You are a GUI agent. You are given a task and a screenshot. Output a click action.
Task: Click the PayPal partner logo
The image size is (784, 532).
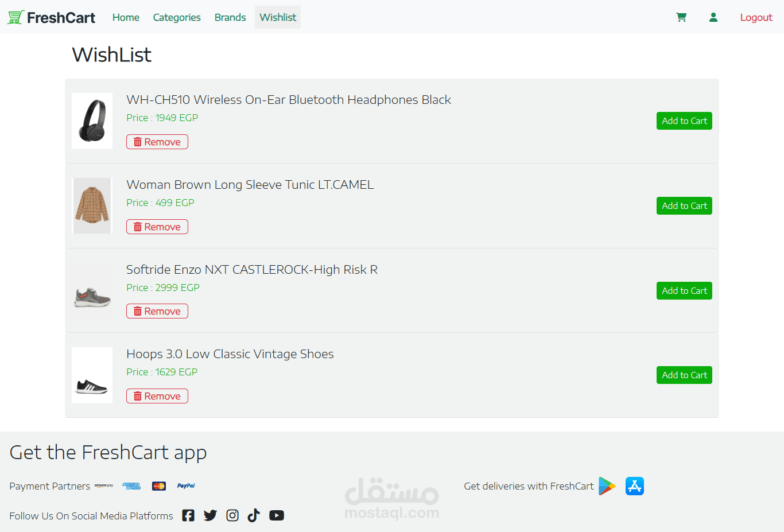click(186, 486)
